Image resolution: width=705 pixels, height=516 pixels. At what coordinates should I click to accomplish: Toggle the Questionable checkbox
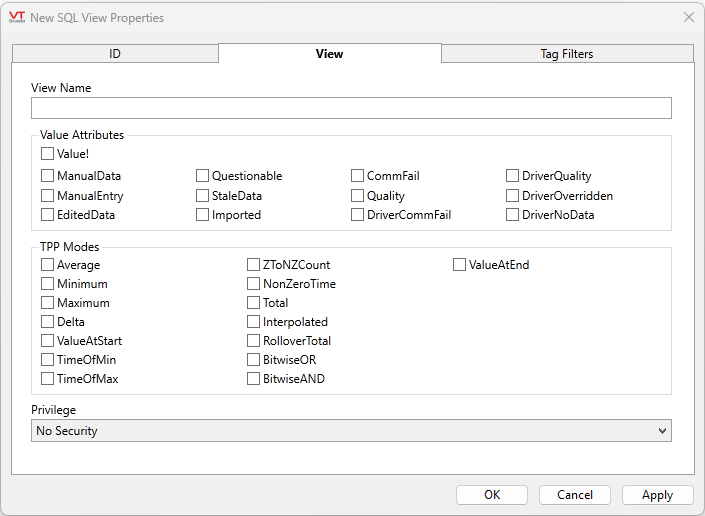[203, 176]
